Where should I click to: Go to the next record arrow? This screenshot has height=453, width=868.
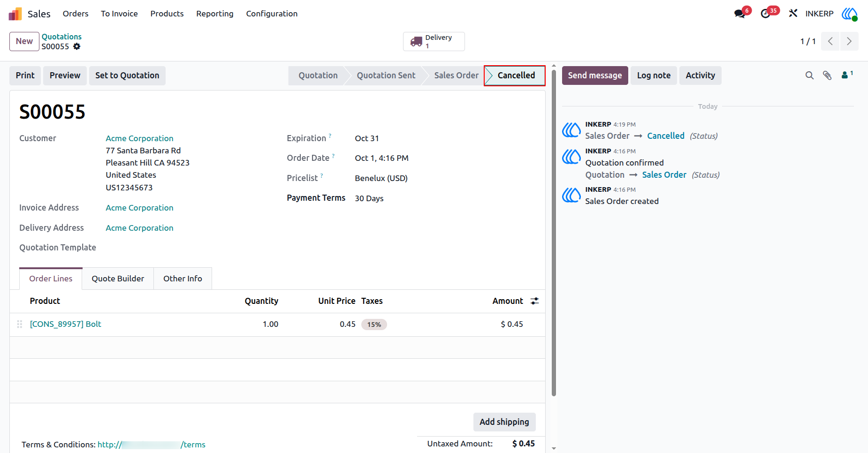849,41
